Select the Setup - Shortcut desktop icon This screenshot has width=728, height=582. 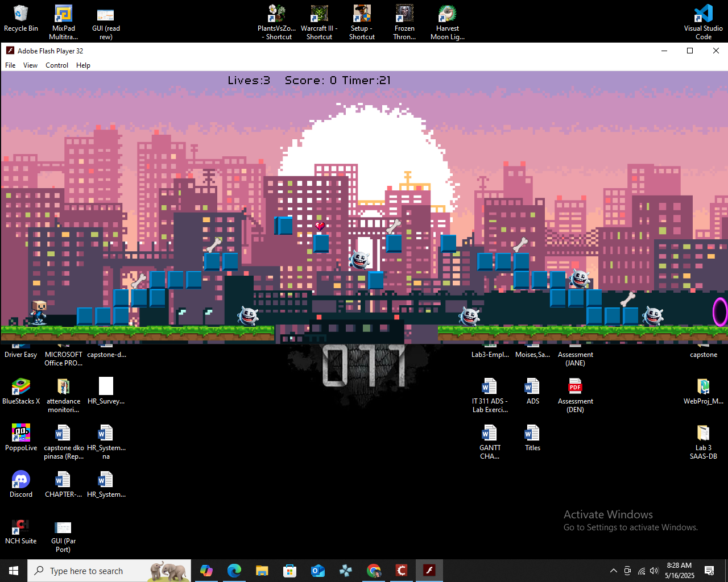pyautogui.click(x=362, y=22)
